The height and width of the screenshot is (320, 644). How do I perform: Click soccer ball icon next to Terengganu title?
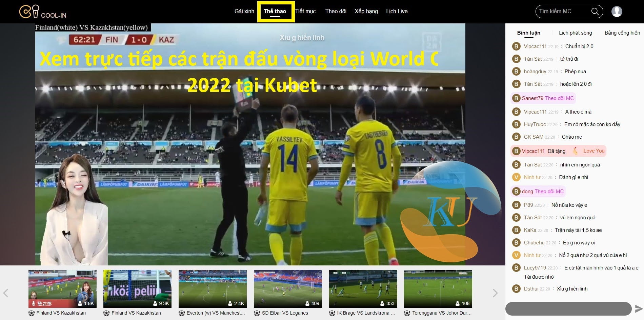(x=407, y=313)
